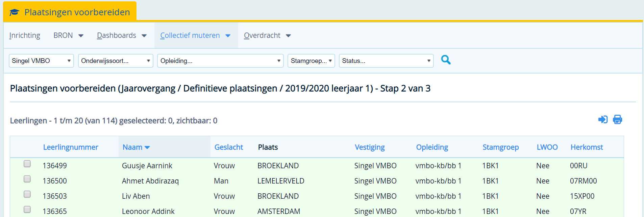The height and width of the screenshot is (217, 644).
Task: Check the box next to Leonoor Addink
Action: click(x=27, y=210)
